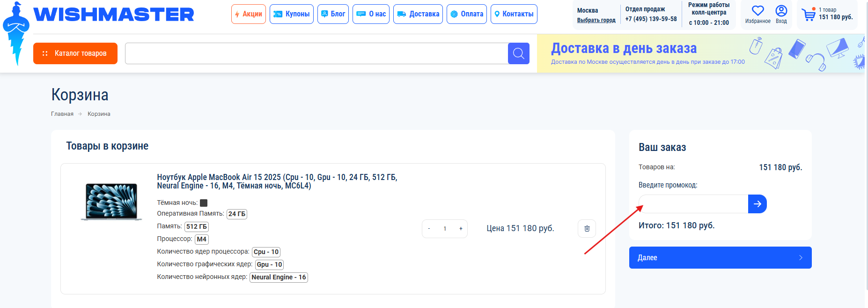Viewport: 868px width, 308px height.
Task: Open the Каталог товаров catalog button
Action: (x=75, y=53)
